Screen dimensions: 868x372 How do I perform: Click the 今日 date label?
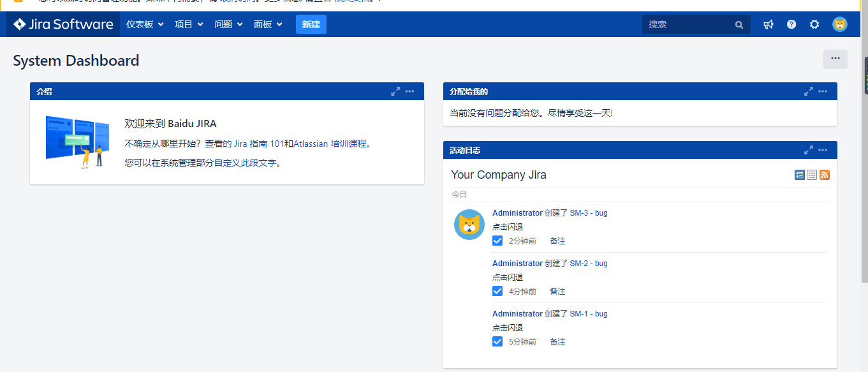click(x=459, y=194)
